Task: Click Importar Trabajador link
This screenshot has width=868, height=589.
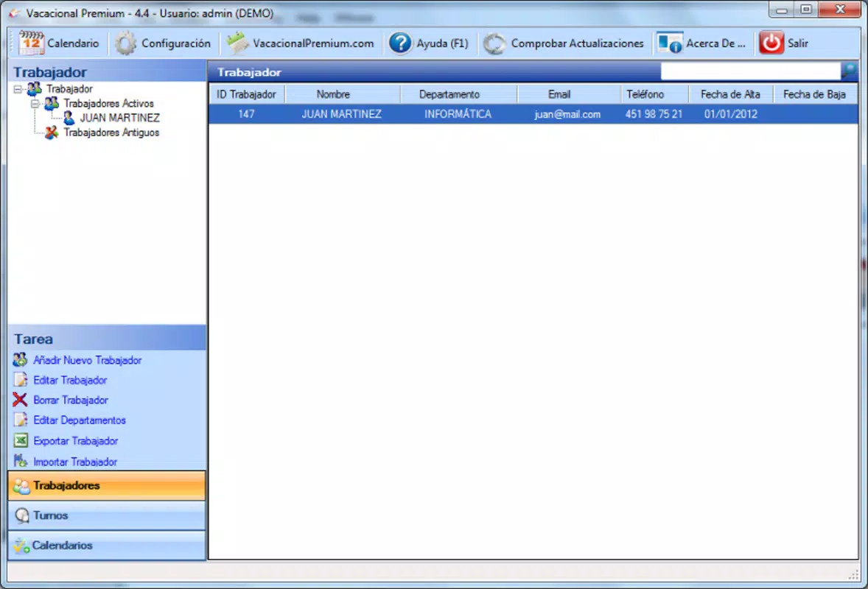Action: coord(75,461)
